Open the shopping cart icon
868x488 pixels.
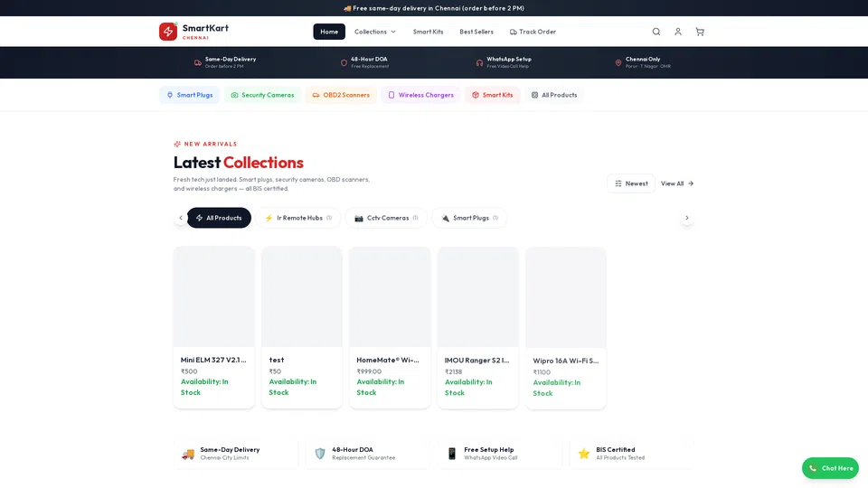point(700,32)
